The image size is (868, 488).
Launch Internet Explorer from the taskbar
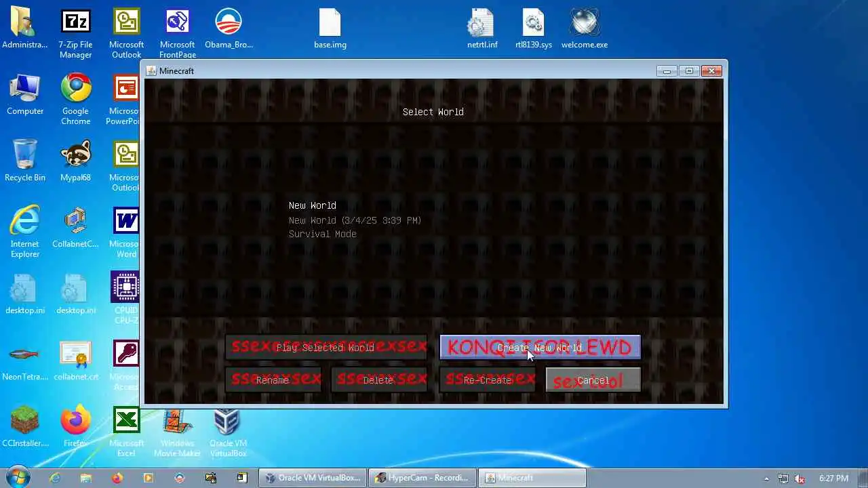[55, 478]
